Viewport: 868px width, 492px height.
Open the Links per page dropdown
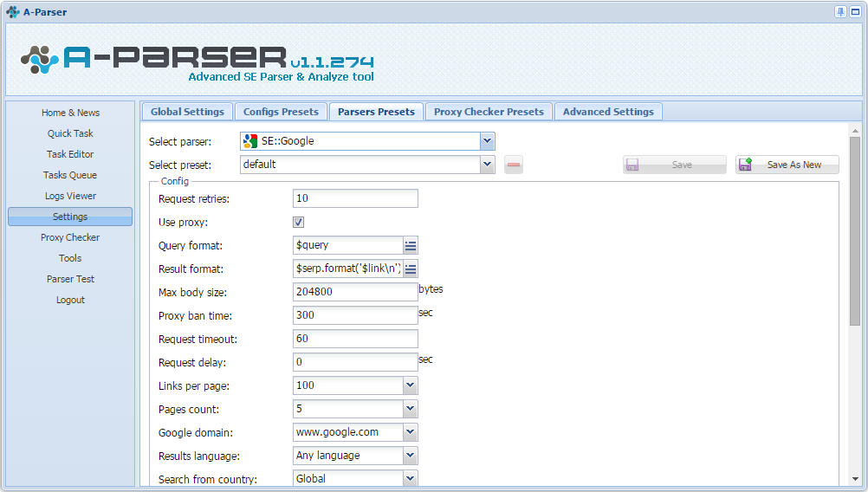[x=411, y=385]
